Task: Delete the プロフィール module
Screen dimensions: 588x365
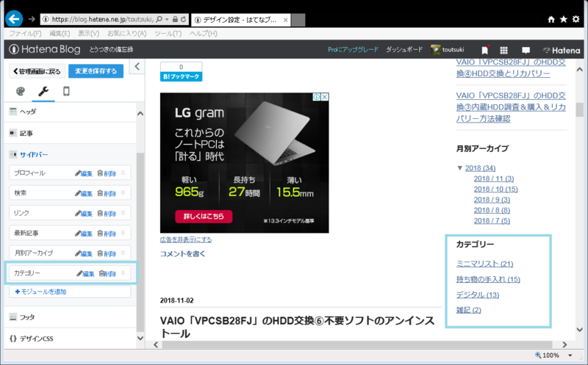Action: pos(107,173)
